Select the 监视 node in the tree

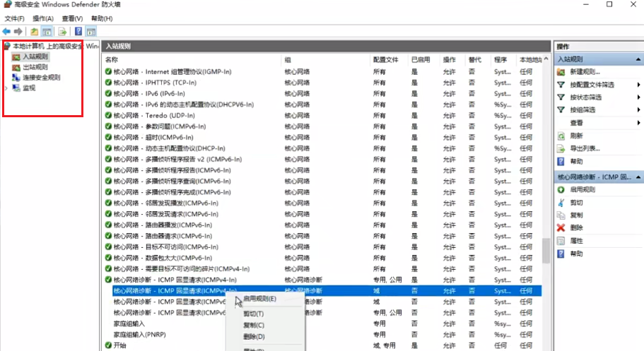[29, 88]
